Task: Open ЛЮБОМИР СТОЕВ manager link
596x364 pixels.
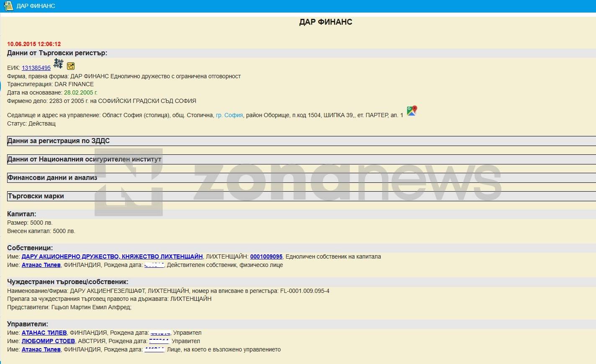Action: (x=48, y=341)
